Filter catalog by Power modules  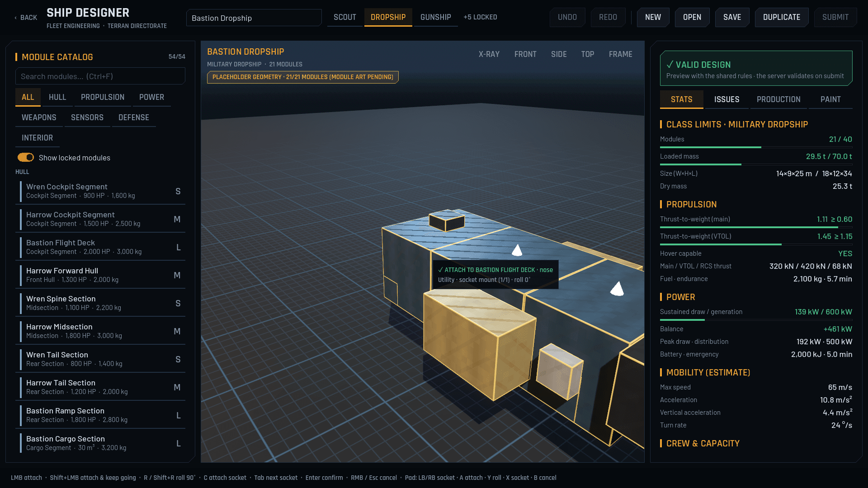click(x=151, y=97)
